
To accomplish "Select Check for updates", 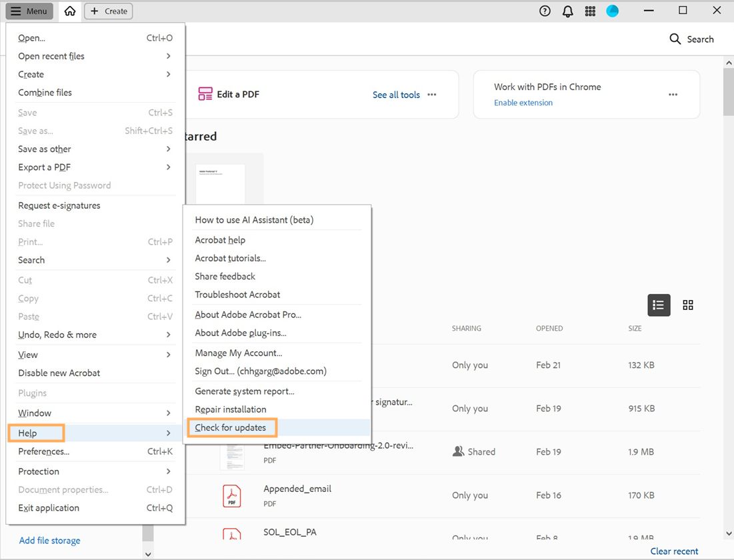I will 232,427.
